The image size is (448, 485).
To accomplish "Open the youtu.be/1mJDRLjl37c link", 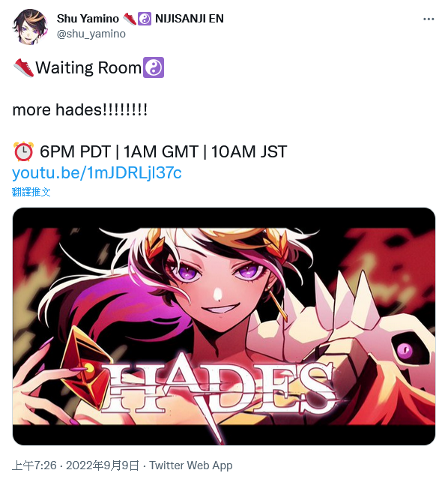I will click(x=97, y=172).
